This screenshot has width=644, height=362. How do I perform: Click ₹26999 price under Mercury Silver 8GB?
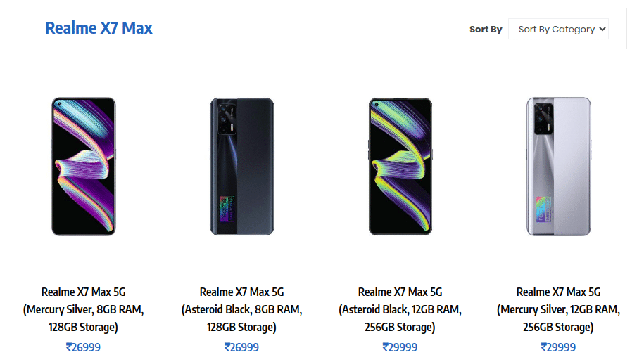click(x=83, y=347)
